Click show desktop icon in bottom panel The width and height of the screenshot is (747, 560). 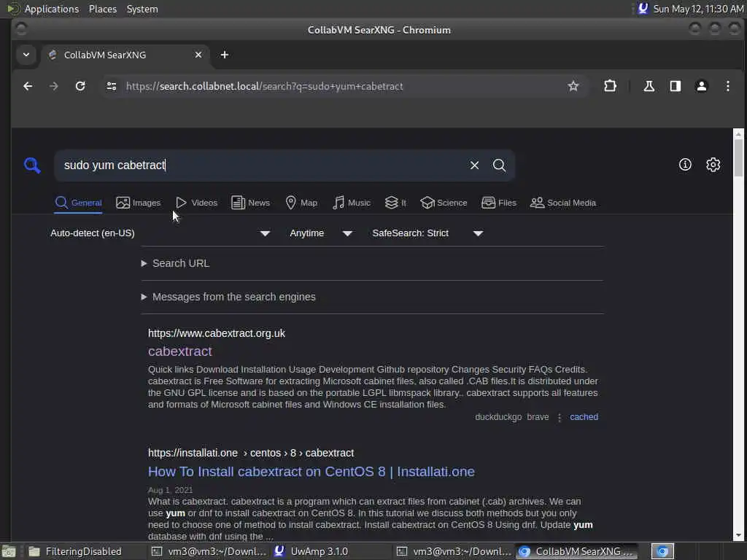(9, 551)
